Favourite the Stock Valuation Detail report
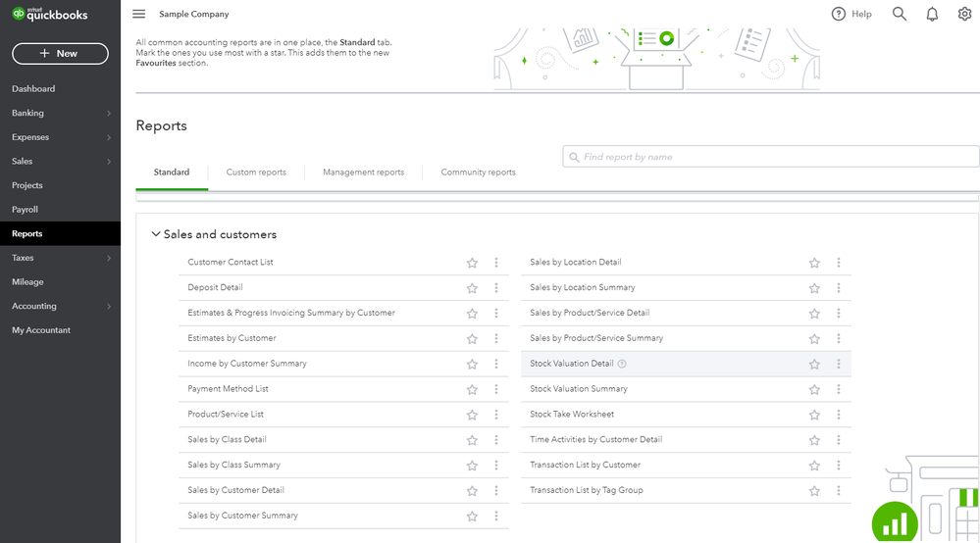 pos(814,364)
